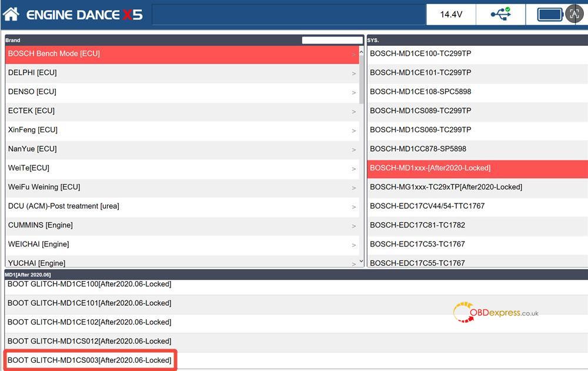This screenshot has height=371, width=588.
Task: Select XinFeng [ECU] brand
Action: coord(182,131)
